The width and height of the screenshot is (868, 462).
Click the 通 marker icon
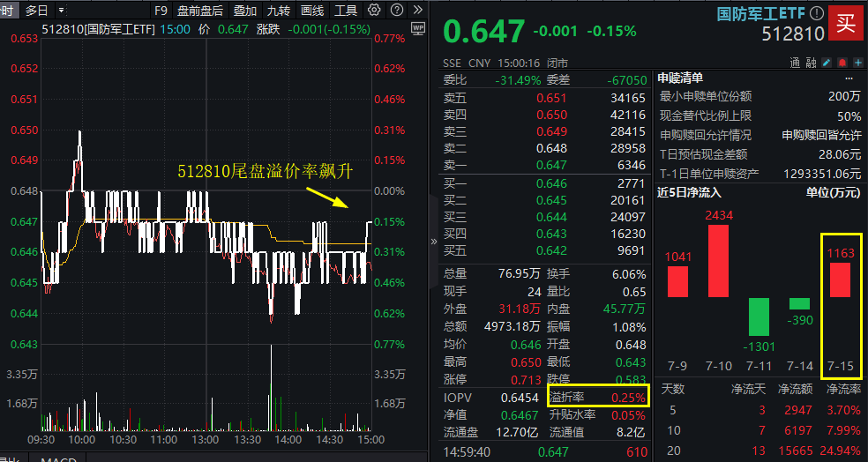[x=795, y=63]
